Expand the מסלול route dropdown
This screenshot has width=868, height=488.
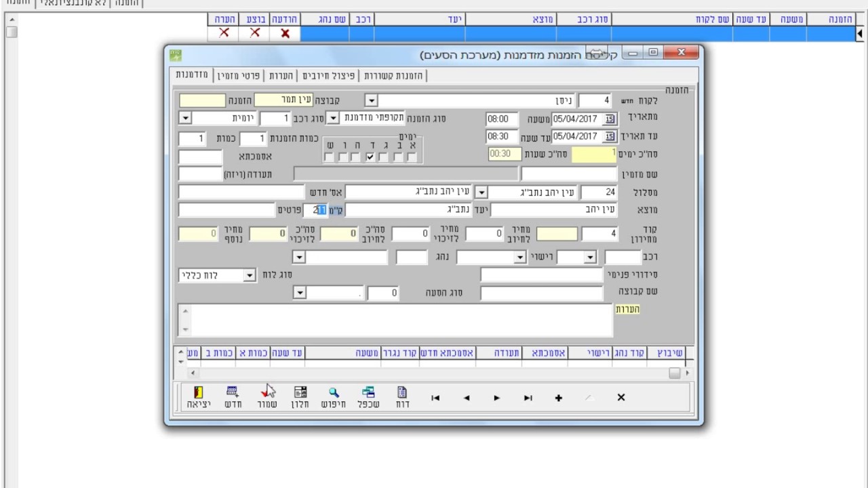point(481,192)
